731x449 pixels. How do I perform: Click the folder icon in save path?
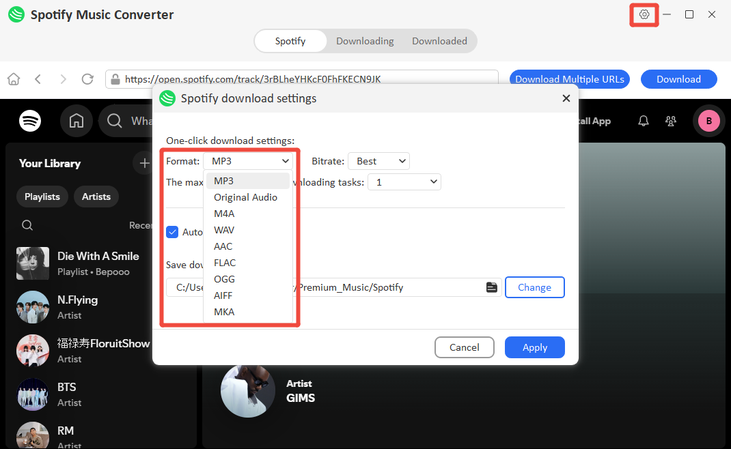(491, 288)
